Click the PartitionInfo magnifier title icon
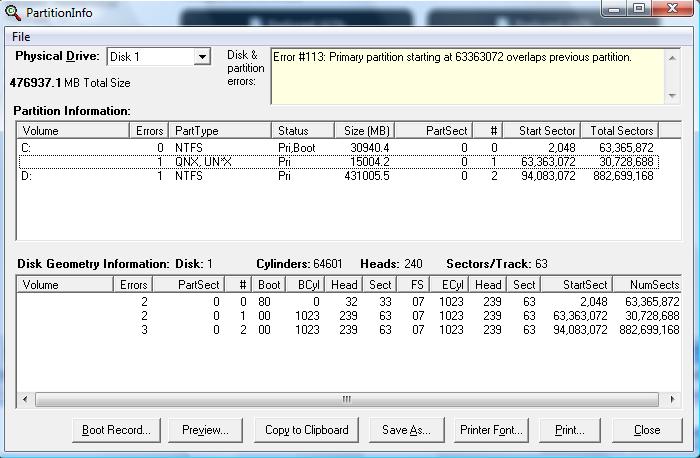 pyautogui.click(x=12, y=12)
